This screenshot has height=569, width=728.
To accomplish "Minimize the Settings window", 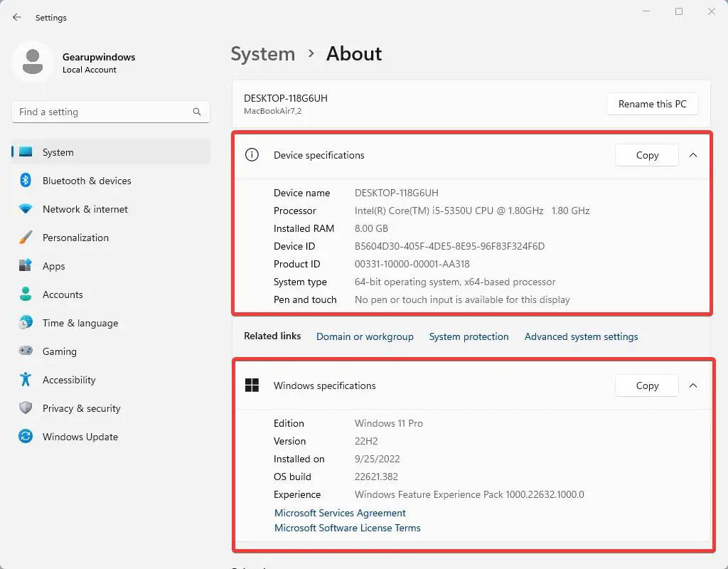I will (x=646, y=11).
